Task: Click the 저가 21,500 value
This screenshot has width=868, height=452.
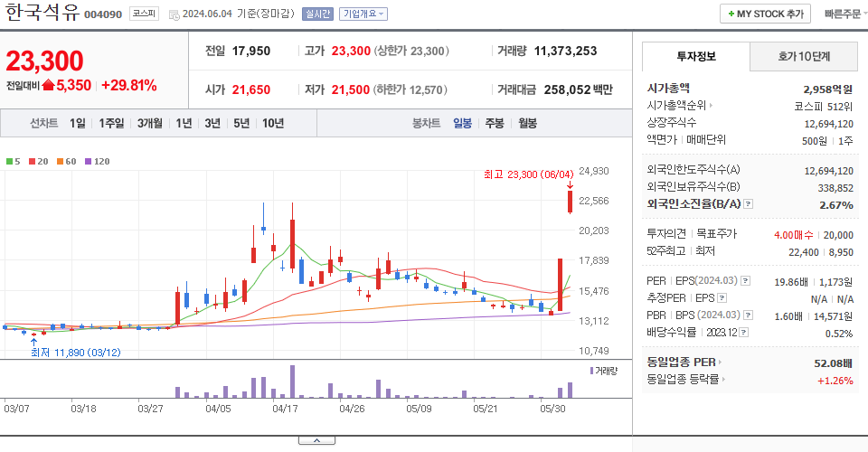Action: pos(351,89)
